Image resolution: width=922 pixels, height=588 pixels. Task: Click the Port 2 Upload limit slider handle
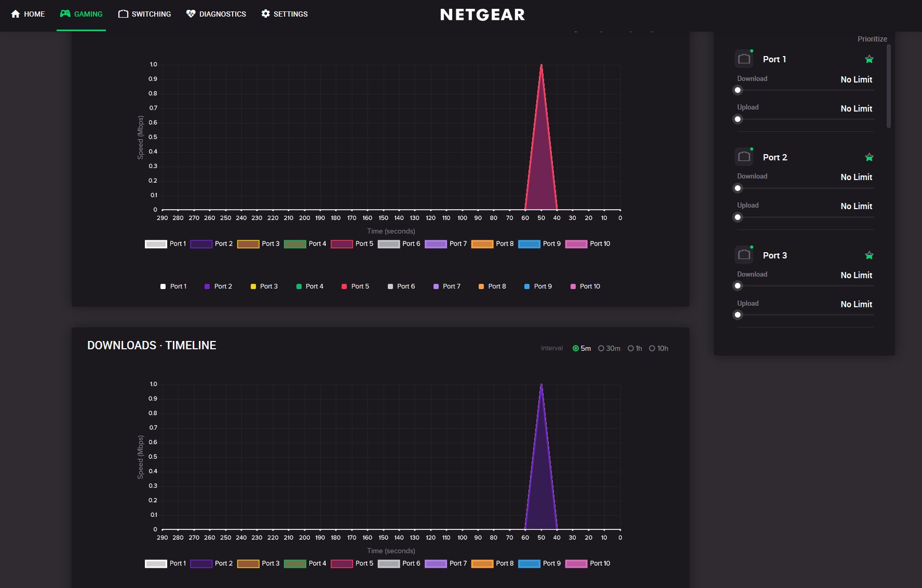[x=738, y=217]
